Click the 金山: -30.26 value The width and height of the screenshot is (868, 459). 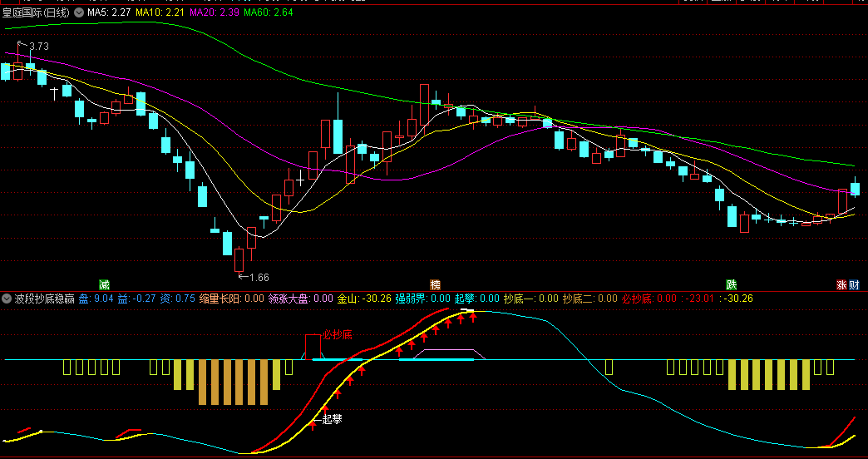click(364, 299)
